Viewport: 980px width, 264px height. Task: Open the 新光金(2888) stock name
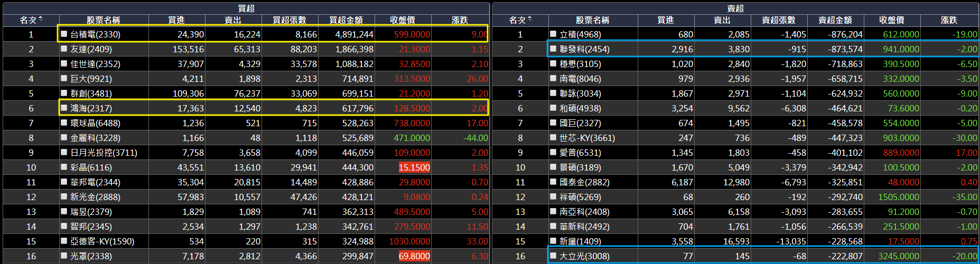[x=95, y=197]
